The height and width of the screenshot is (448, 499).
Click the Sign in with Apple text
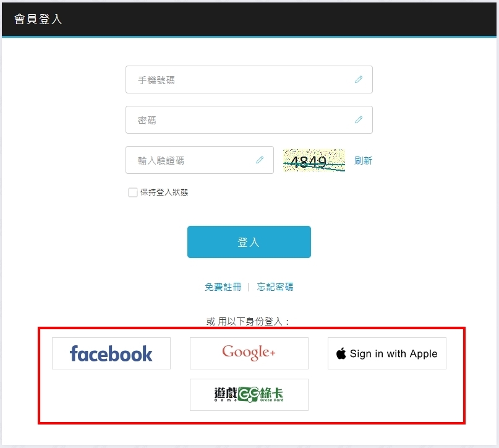(394, 353)
